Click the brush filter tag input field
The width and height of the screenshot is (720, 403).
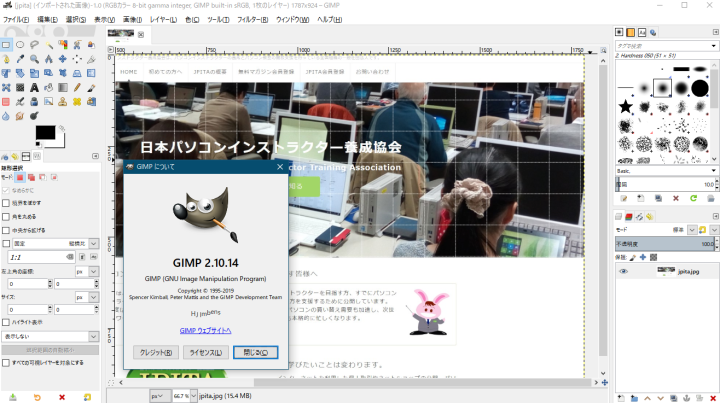coord(660,45)
